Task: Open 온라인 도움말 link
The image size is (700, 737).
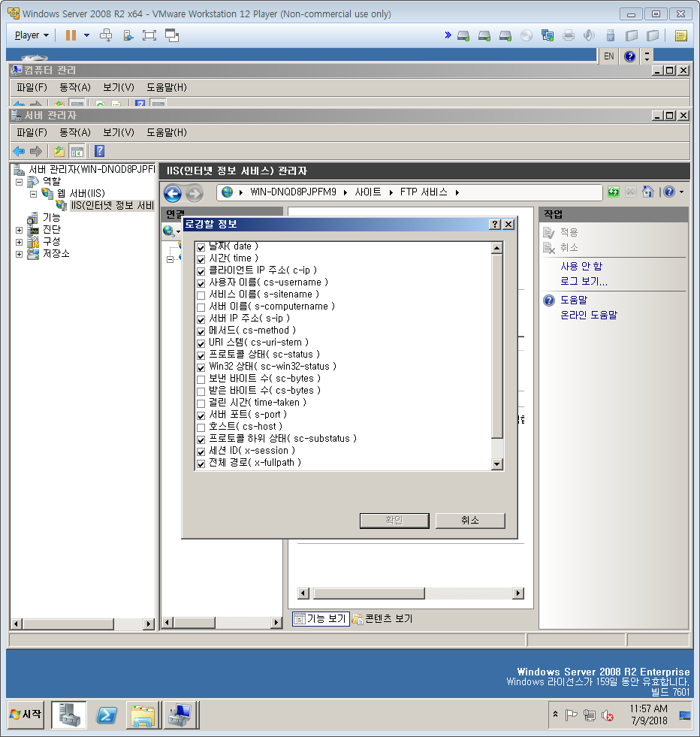Action: tap(589, 316)
